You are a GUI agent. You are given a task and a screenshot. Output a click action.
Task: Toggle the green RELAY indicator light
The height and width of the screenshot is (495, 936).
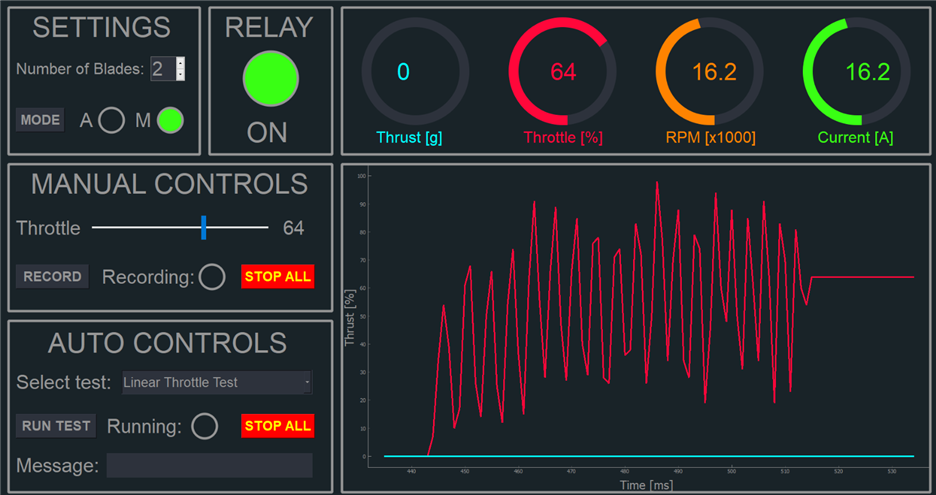pos(270,78)
